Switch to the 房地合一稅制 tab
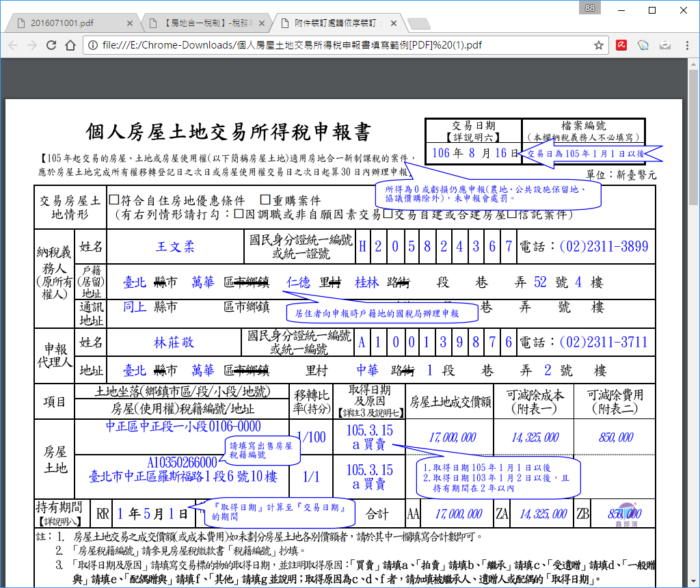700x588 pixels. (205, 23)
